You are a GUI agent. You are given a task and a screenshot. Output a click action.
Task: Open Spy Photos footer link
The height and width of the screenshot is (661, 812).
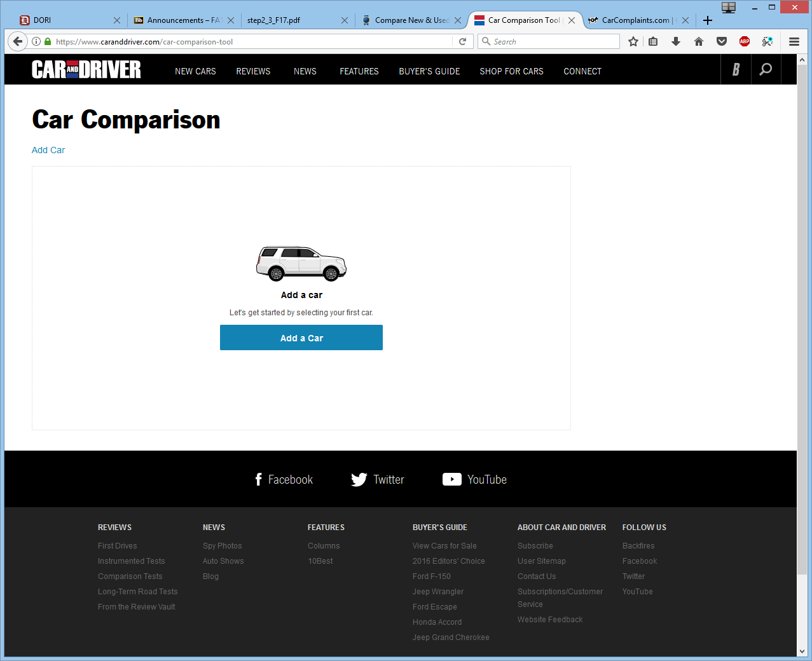click(222, 546)
